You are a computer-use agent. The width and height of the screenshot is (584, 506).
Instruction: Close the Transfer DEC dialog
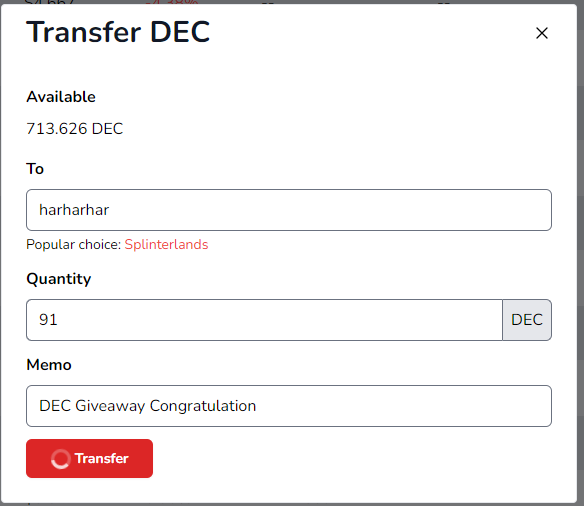pyautogui.click(x=542, y=33)
